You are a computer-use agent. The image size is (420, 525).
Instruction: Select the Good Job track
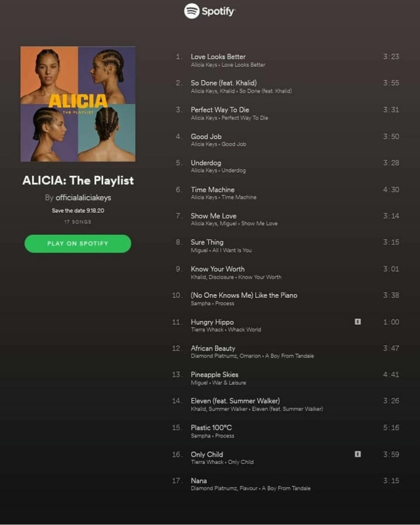(206, 136)
